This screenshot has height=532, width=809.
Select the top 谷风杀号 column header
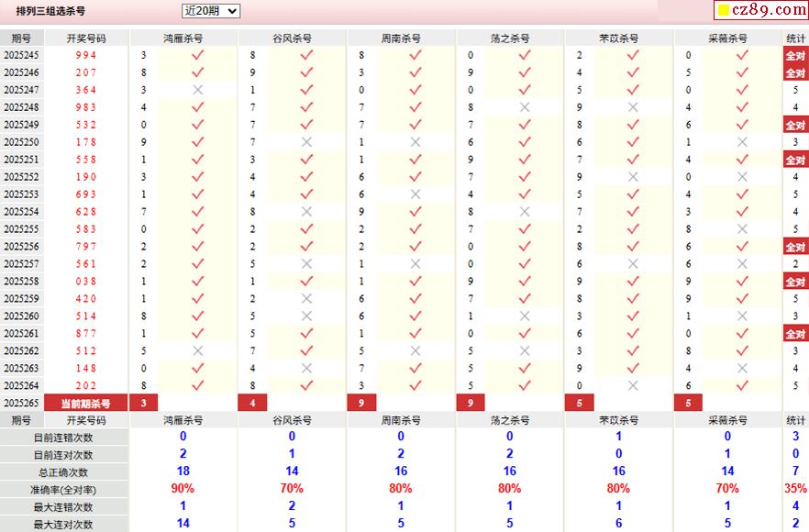293,39
